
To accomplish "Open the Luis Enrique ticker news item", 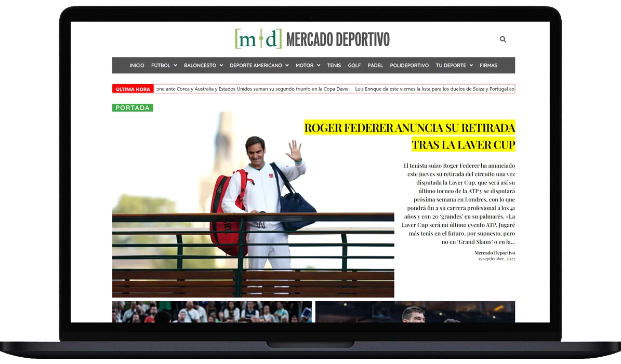I will coord(434,89).
